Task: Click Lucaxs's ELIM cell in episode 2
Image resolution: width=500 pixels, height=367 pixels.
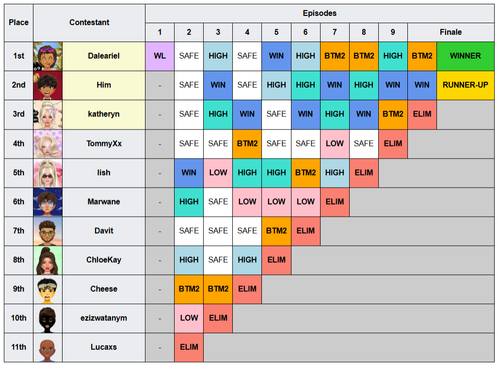Action: tap(189, 347)
